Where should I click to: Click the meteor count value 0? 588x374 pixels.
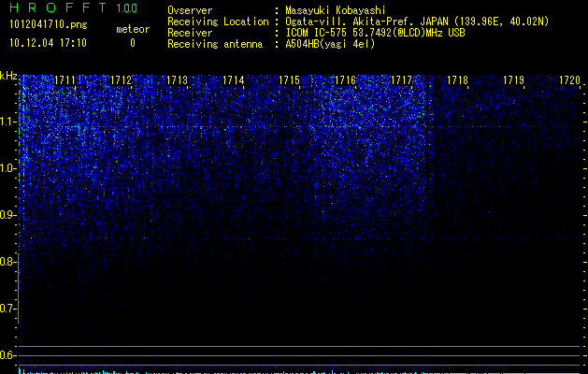tap(133, 43)
